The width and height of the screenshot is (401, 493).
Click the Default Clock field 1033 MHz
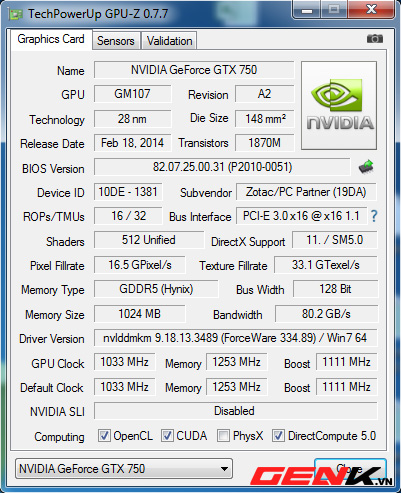coord(125,387)
